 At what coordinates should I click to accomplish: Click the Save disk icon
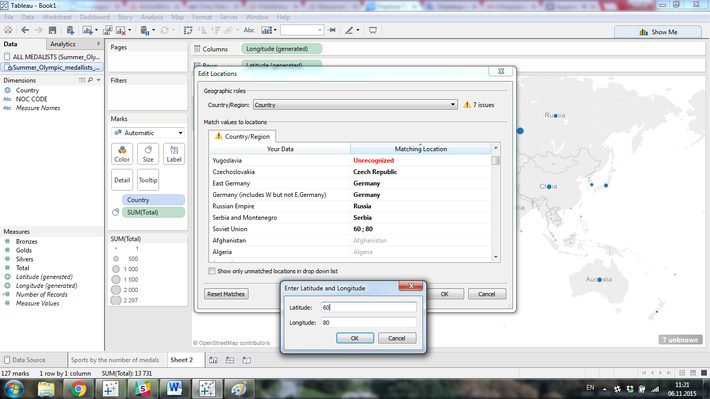click(x=53, y=30)
